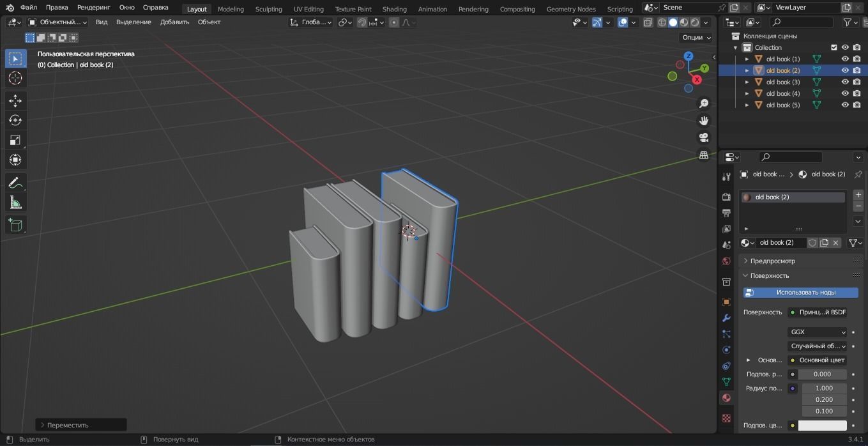Open the Output properties tab
Screen dimensions: 868x446
(x=726, y=213)
